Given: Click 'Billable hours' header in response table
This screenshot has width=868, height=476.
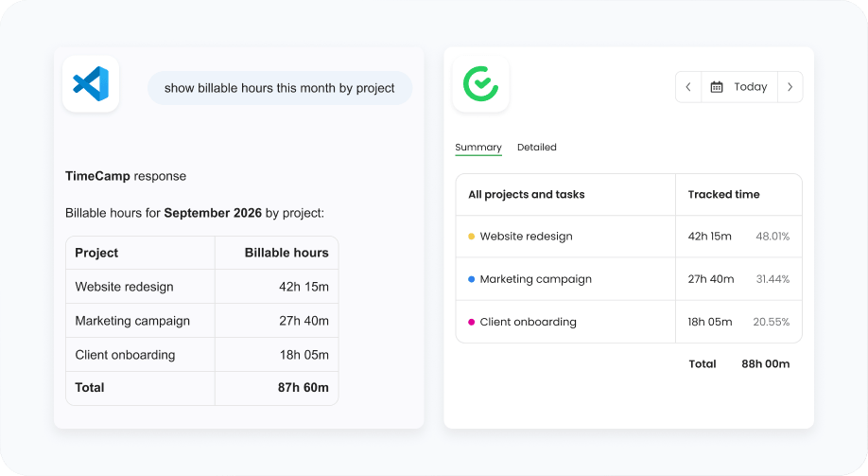Looking at the screenshot, I should pos(286,253).
